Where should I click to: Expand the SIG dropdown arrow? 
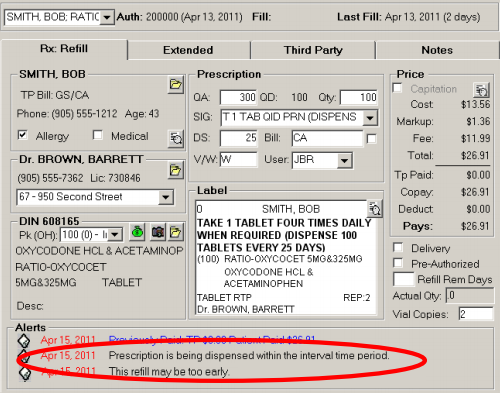pyautogui.click(x=370, y=118)
